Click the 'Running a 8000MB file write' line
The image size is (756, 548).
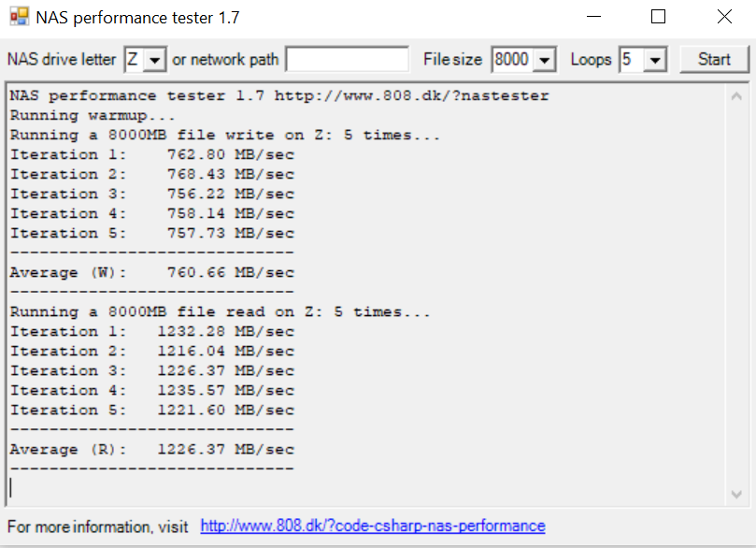[224, 136]
